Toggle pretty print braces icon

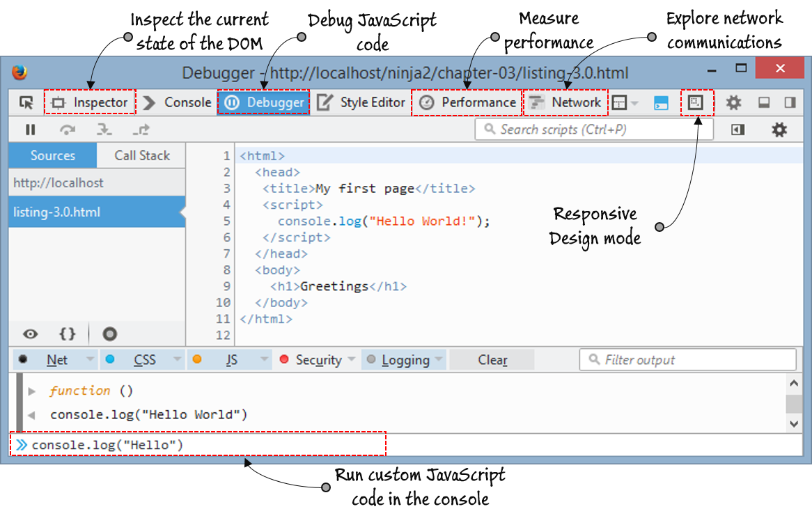click(68, 334)
